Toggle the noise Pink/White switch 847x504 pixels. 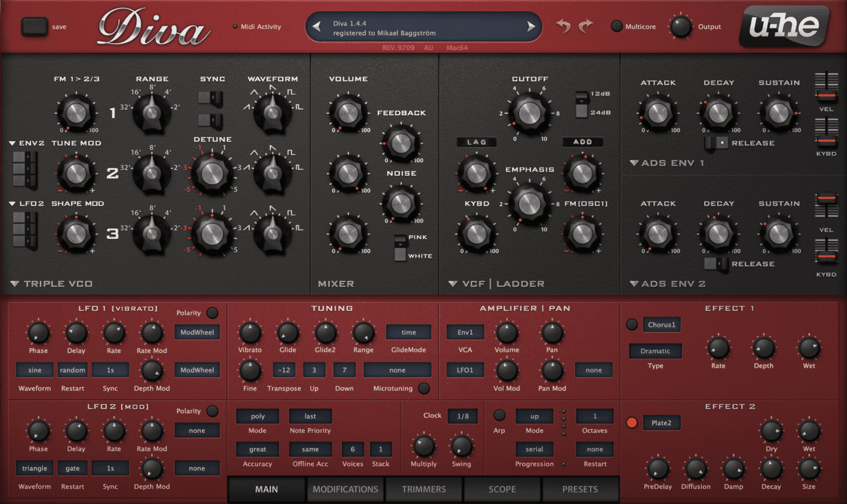click(x=400, y=247)
